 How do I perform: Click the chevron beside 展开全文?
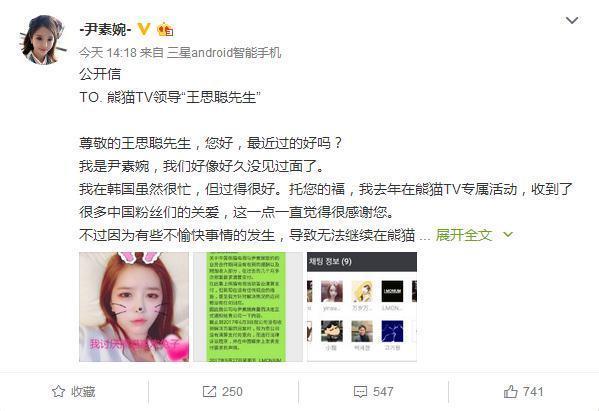point(508,235)
